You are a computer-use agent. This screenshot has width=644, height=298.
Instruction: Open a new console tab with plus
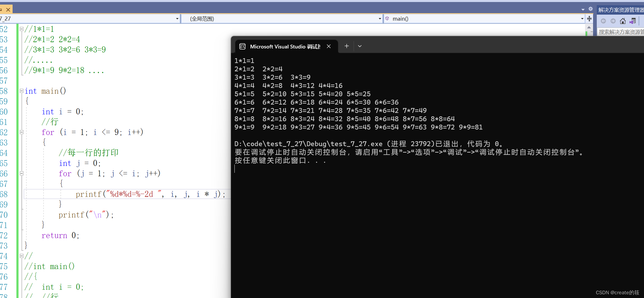click(x=347, y=46)
